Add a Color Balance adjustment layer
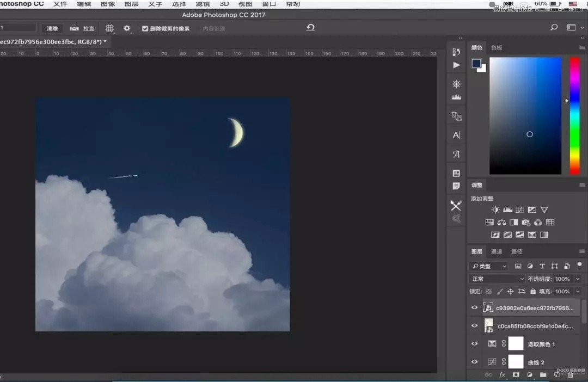The width and height of the screenshot is (588, 382). (x=502, y=223)
